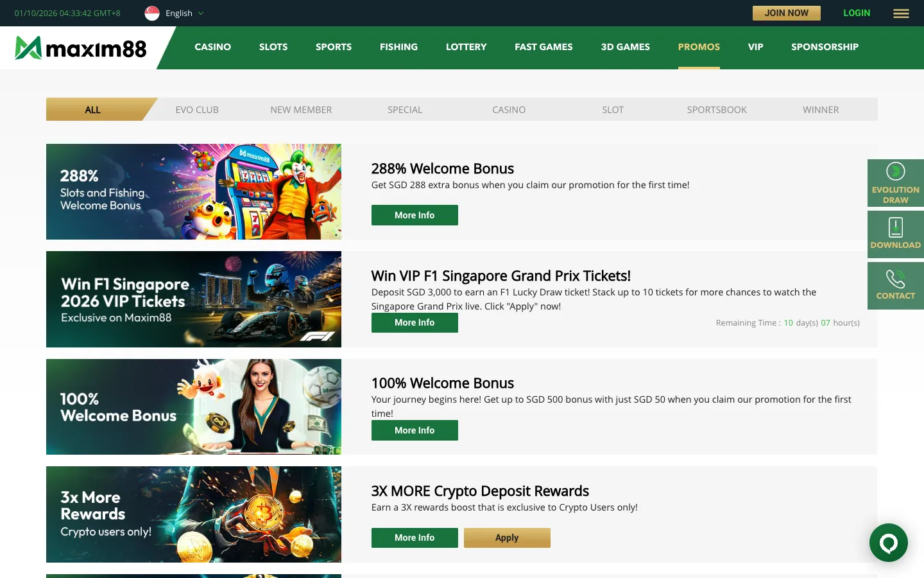This screenshot has width=924, height=578.
Task: Open the FAST GAMES menu
Action: pyautogui.click(x=543, y=47)
